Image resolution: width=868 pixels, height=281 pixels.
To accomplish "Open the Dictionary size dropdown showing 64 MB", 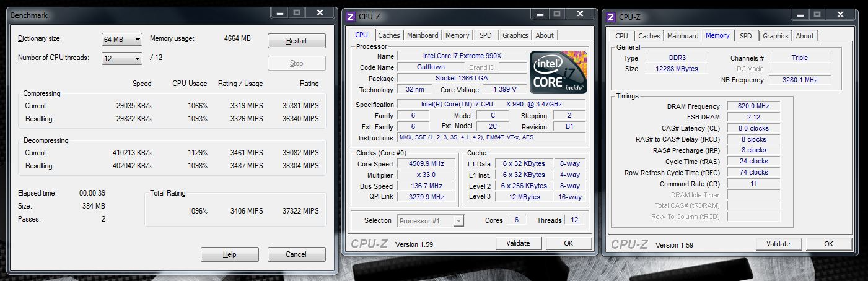I will click(122, 40).
